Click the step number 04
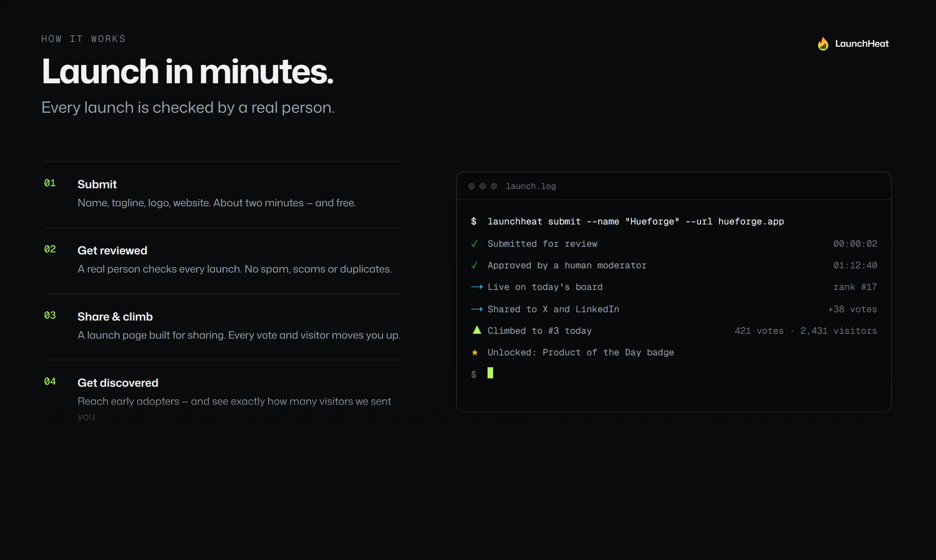 click(50, 381)
